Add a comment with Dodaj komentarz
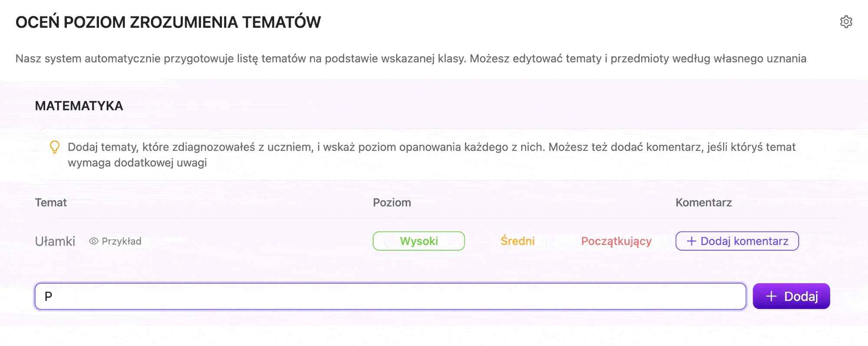This screenshot has height=346, width=868. 737,241
